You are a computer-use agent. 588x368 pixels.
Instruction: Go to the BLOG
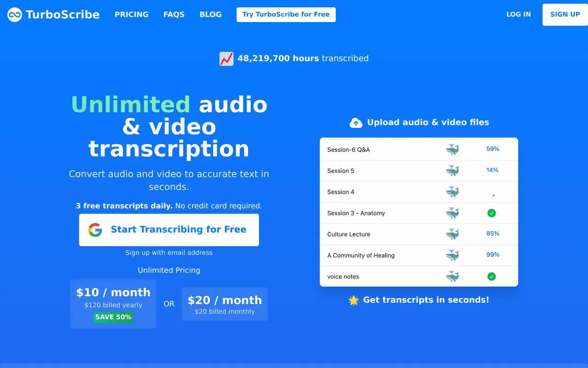(x=211, y=15)
